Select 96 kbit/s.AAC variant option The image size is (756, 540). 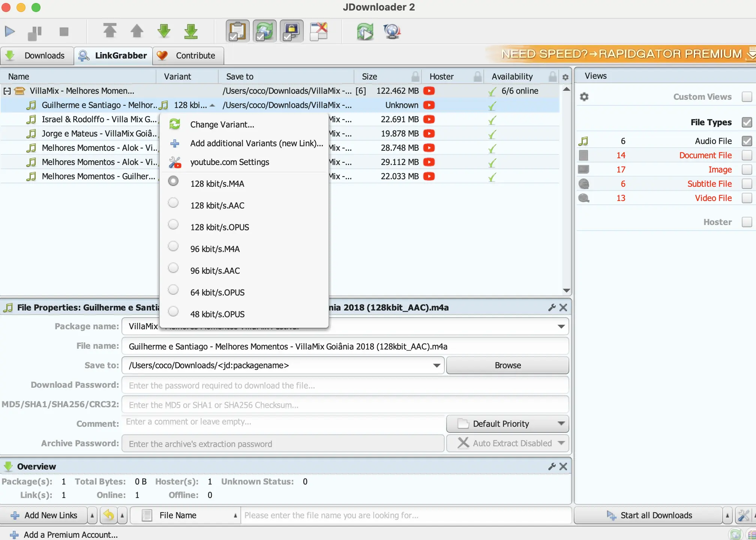point(215,271)
